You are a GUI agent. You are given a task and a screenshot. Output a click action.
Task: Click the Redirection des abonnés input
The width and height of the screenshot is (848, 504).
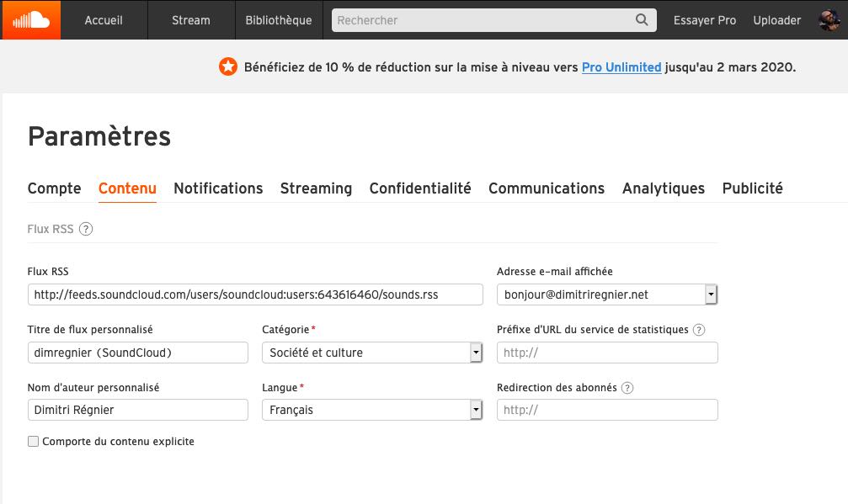(x=607, y=410)
